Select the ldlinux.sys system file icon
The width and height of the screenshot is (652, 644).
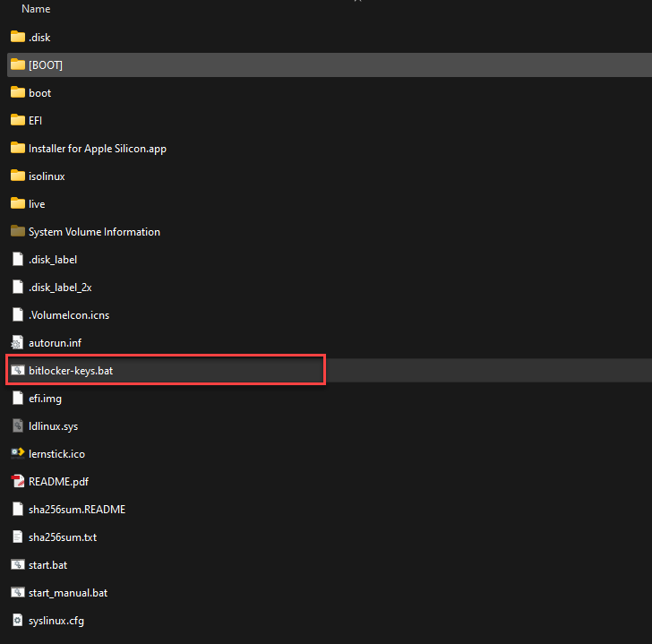pos(17,426)
